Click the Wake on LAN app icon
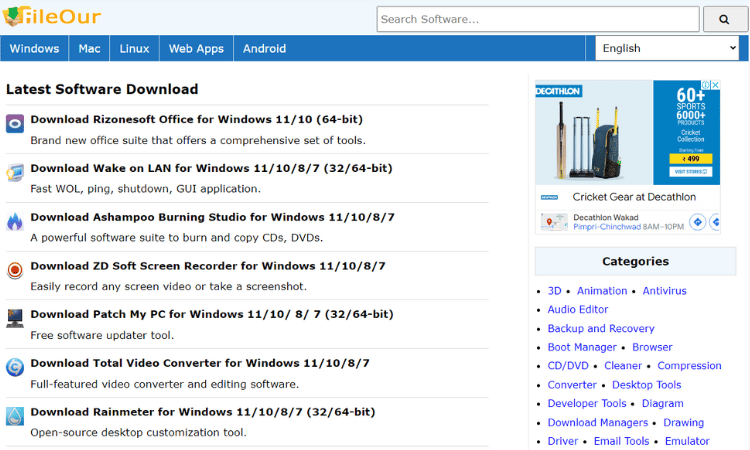Screen dimensions: 750x450 pos(15,173)
